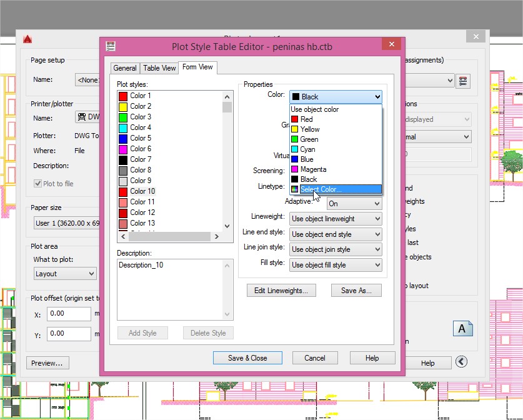Click the plot offset X input field

(x=69, y=314)
